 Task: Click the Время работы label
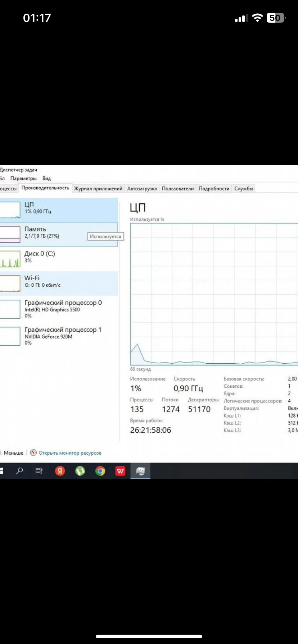(146, 420)
